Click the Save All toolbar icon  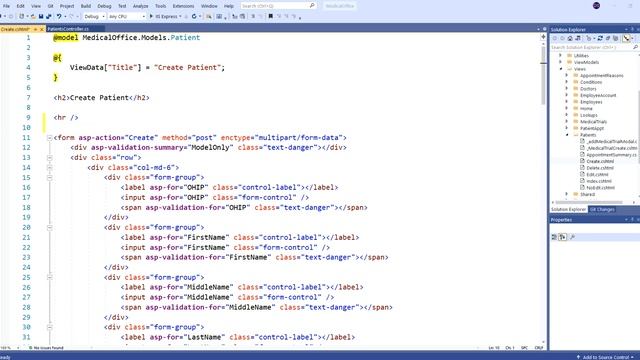point(49,16)
